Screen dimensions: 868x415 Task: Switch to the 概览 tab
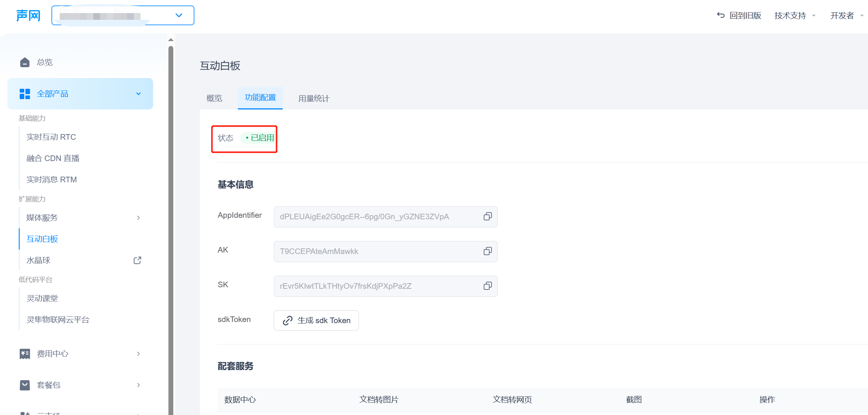coord(214,98)
